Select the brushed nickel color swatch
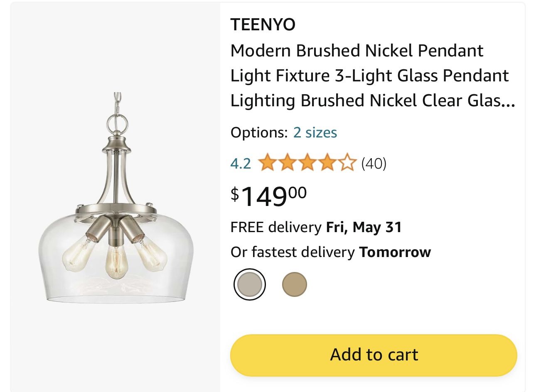The width and height of the screenshot is (536, 392). 249,284
